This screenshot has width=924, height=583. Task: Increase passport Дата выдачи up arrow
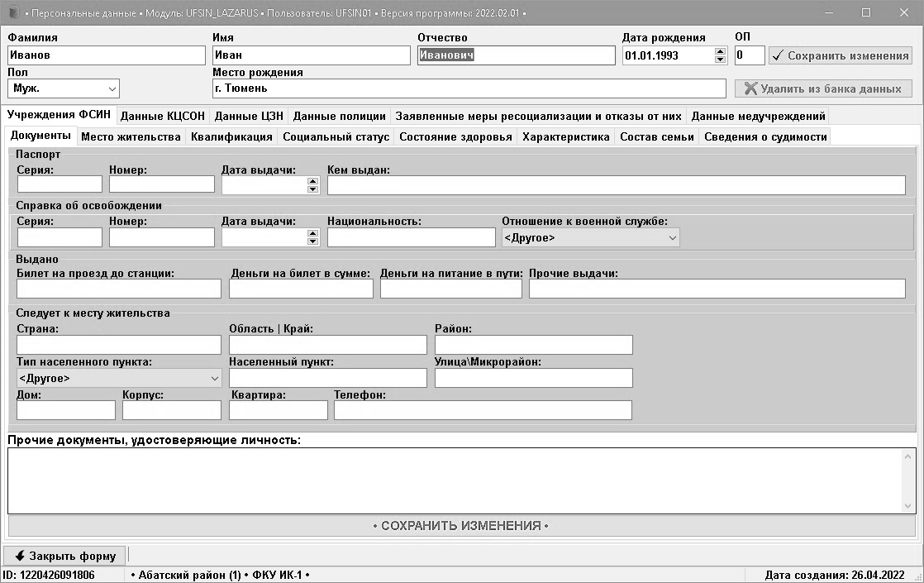[313, 181]
